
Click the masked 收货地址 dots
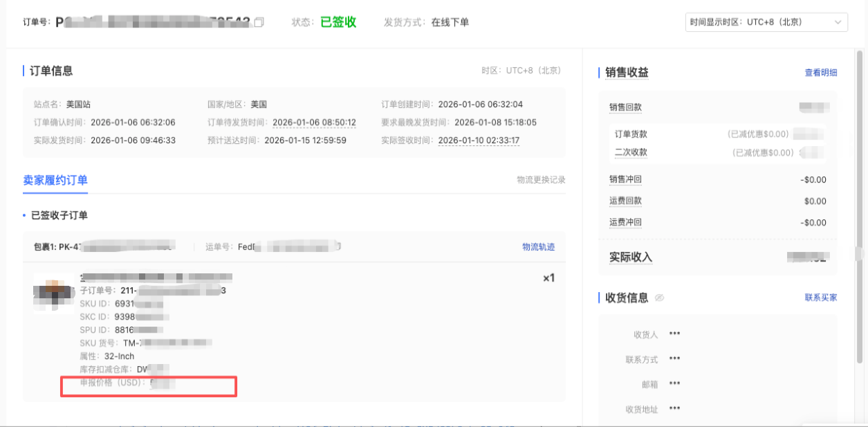674,408
